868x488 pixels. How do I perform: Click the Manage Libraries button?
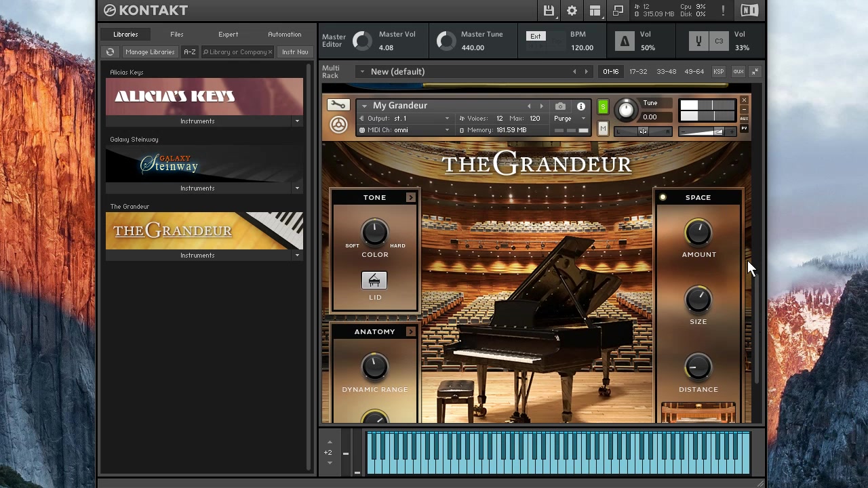click(150, 52)
